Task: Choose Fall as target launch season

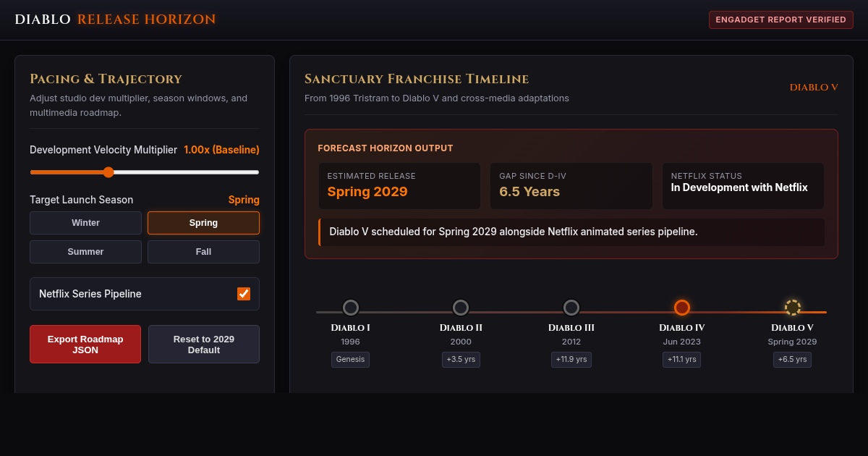Action: tap(203, 252)
